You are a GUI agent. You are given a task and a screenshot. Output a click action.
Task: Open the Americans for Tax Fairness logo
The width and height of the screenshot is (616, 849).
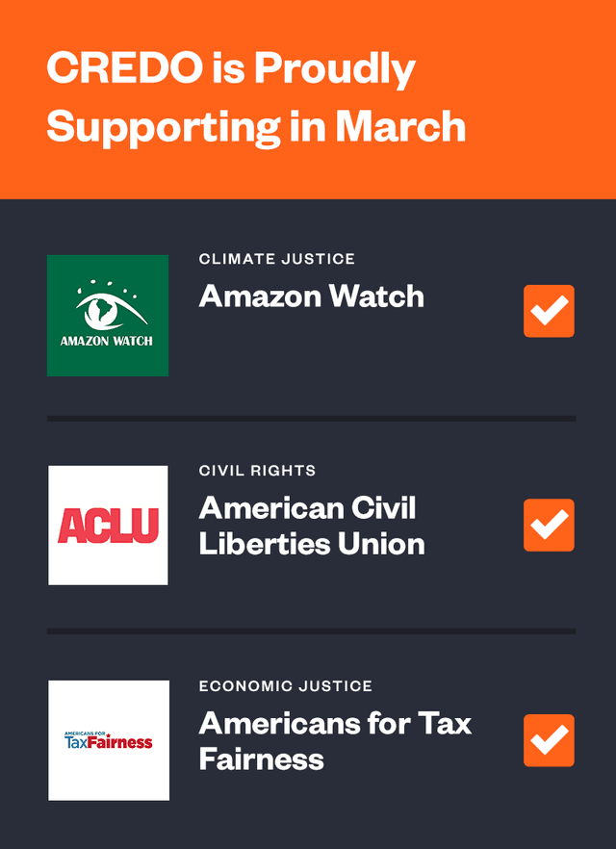pyautogui.click(x=108, y=740)
